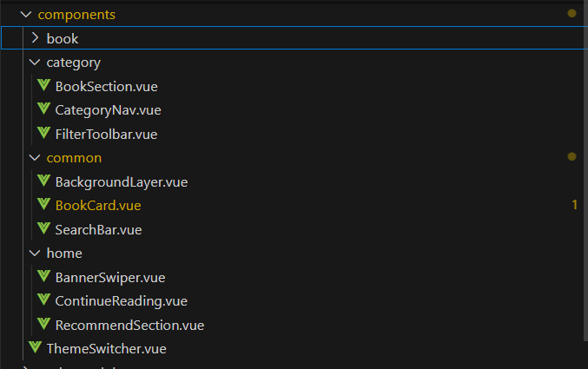
Task: Click the modified dot on common folder
Action: [571, 156]
